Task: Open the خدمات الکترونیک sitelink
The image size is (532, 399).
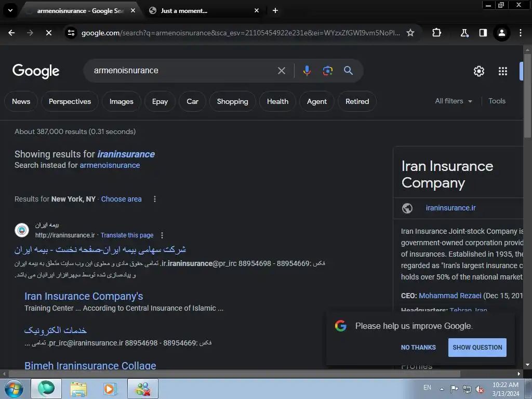Action: (56, 330)
